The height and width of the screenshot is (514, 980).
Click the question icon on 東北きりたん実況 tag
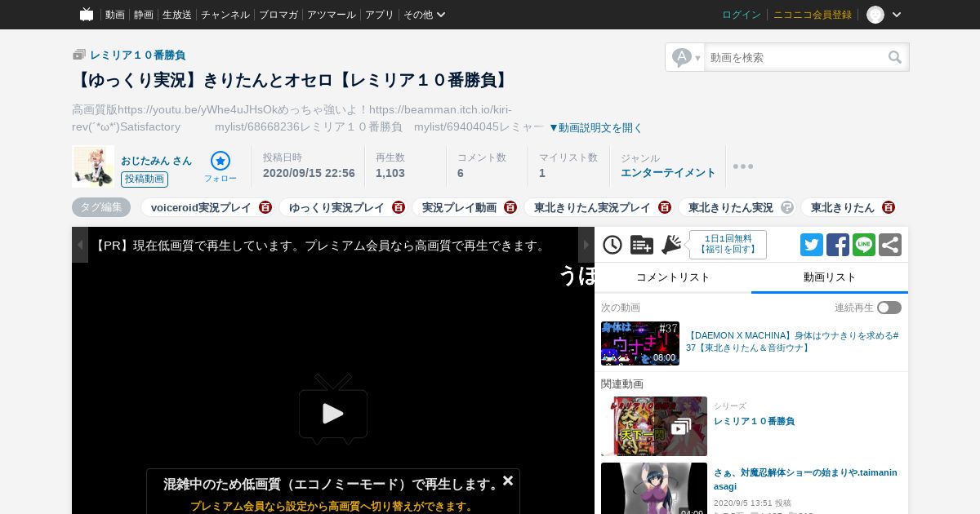click(787, 207)
